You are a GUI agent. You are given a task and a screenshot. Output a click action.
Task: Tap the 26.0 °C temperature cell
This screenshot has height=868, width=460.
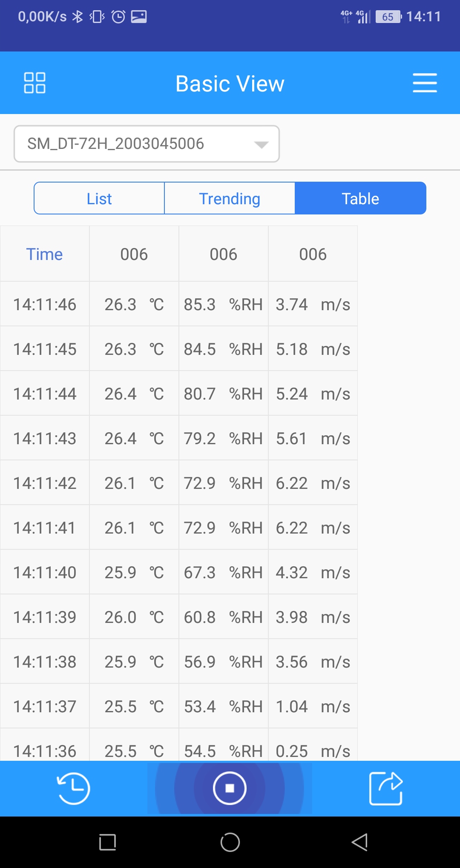(134, 617)
